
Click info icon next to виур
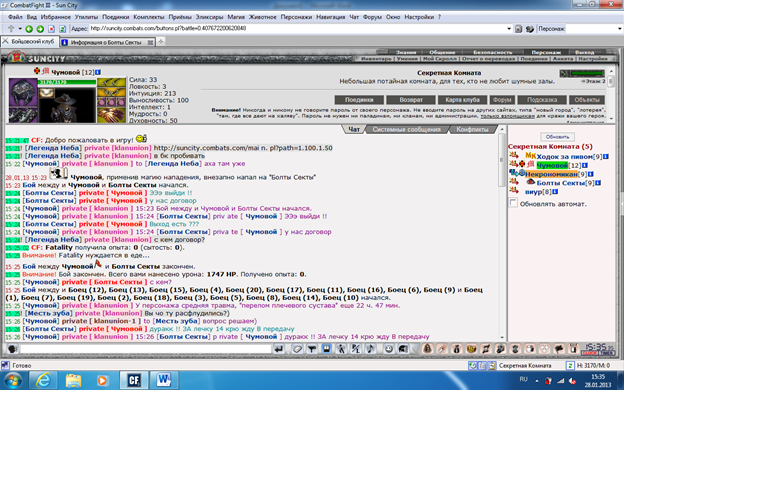coord(555,192)
